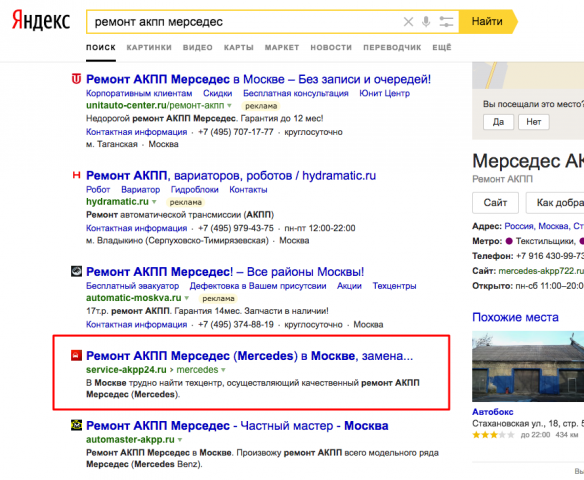Click the automaster-akpp.ru green URL
Image resolution: width=584 pixels, height=480 pixels.
[x=130, y=440]
